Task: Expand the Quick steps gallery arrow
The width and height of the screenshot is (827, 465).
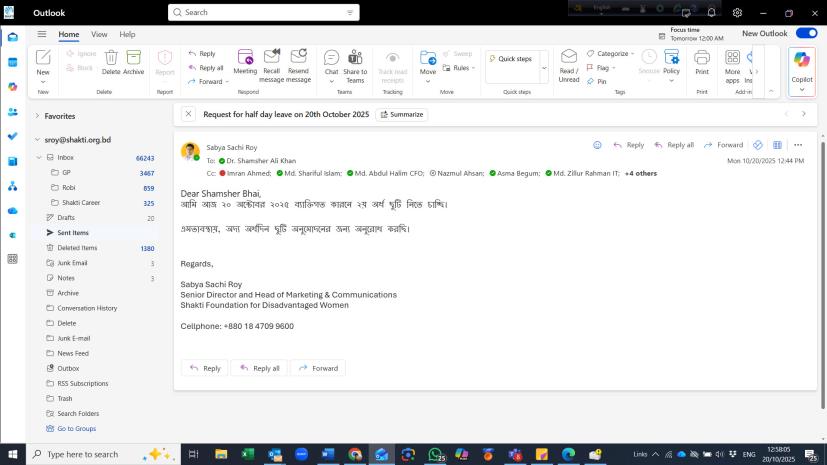Action: 544,67
